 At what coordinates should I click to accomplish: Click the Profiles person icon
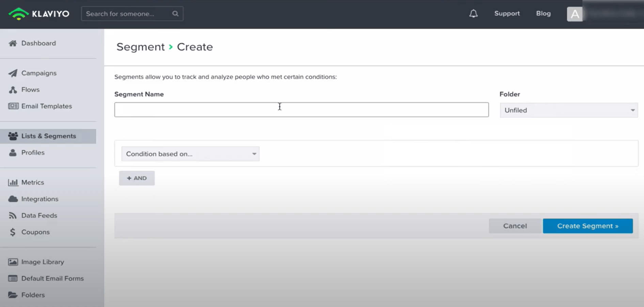tap(13, 152)
